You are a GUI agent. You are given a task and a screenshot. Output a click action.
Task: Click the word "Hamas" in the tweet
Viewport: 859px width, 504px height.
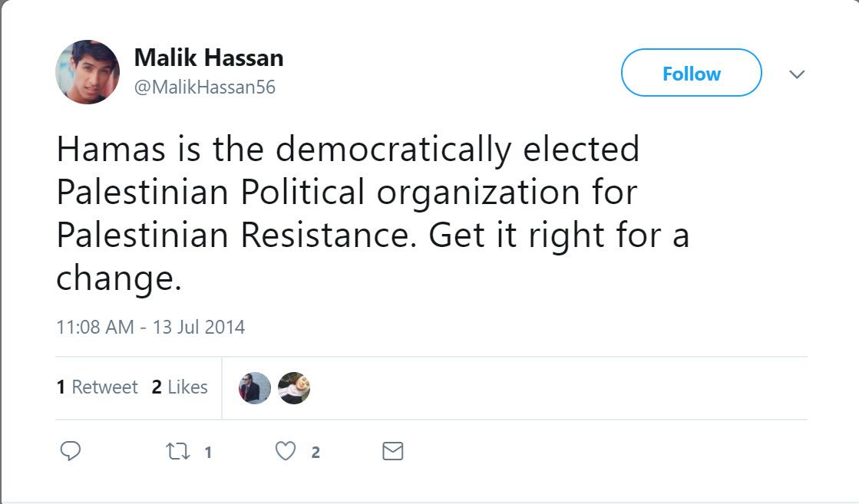point(111,149)
